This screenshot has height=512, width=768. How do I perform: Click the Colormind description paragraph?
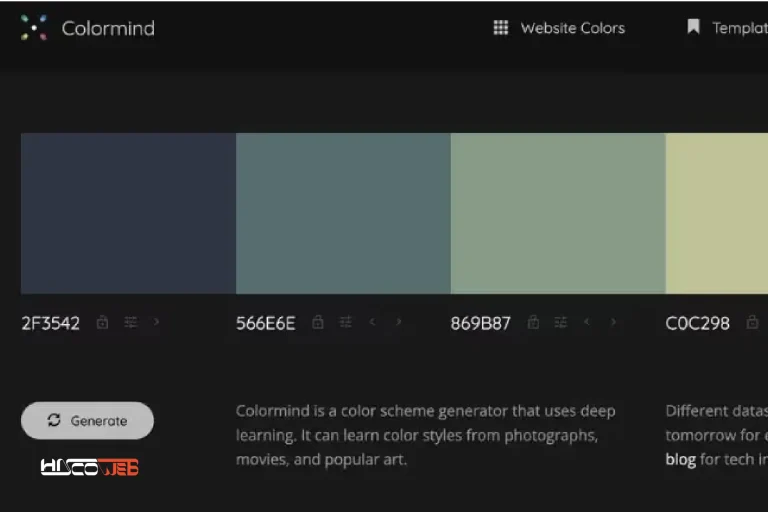point(425,435)
